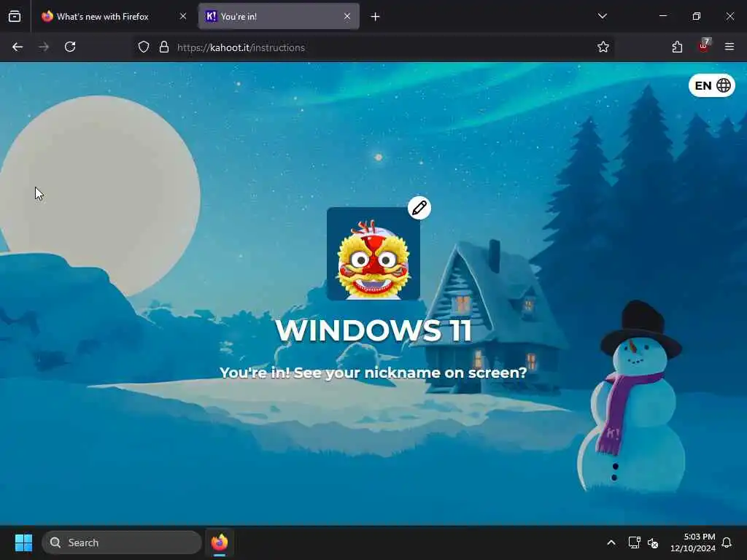Go forward in browser history
747x560 pixels.
tap(44, 47)
